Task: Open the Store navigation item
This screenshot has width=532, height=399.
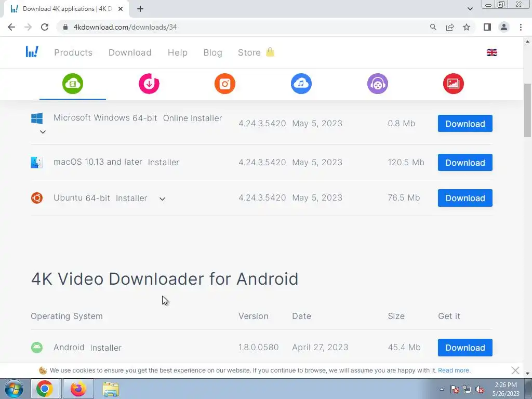Action: [249, 52]
